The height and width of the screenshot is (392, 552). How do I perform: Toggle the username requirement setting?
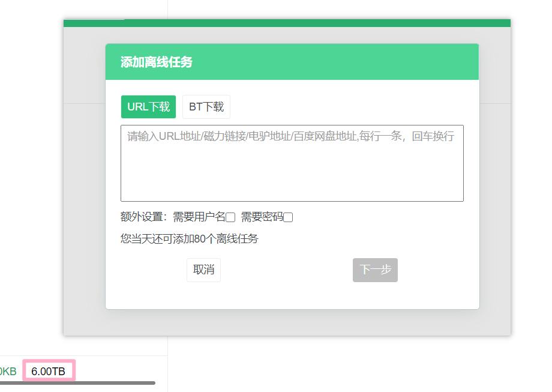(x=230, y=218)
